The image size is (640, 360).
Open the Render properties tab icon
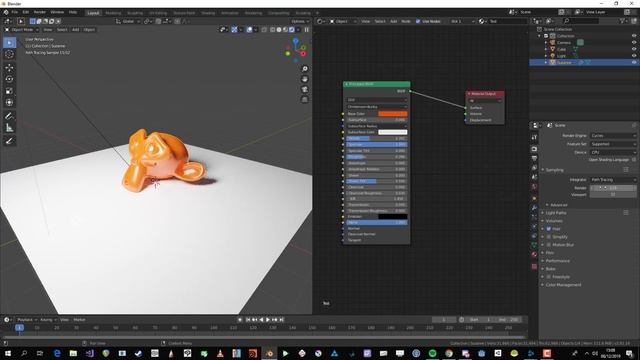pyautogui.click(x=534, y=149)
